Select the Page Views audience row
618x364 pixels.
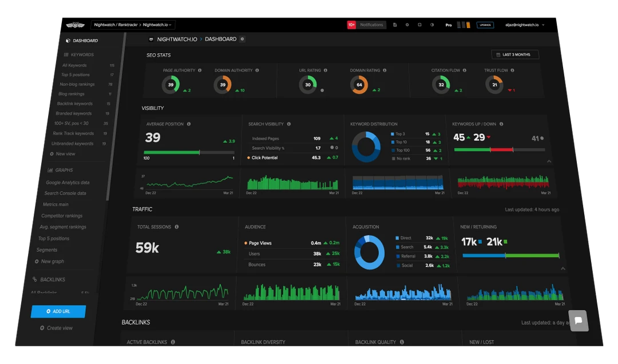[292, 243]
